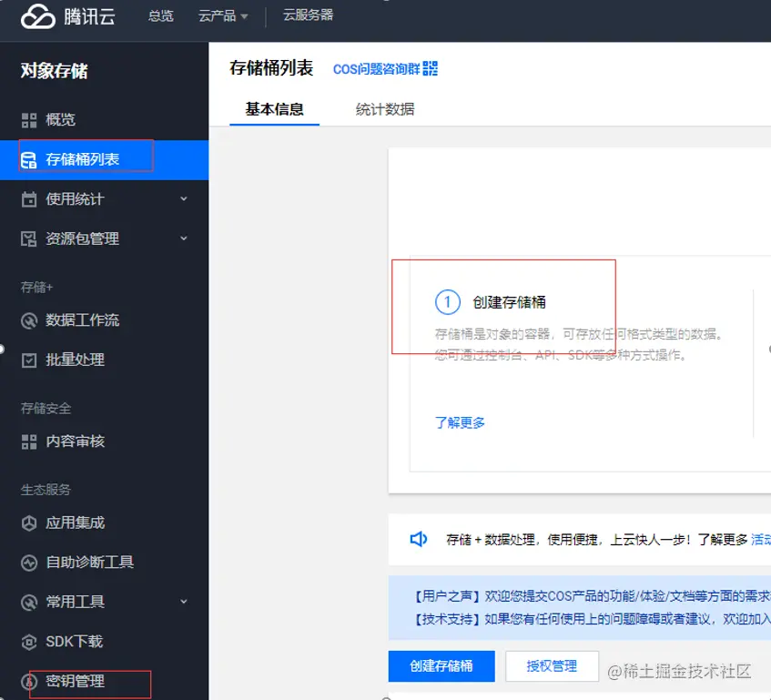Click the 【用户之声】 notice line
Screen dimensions: 771x700
click(591, 596)
